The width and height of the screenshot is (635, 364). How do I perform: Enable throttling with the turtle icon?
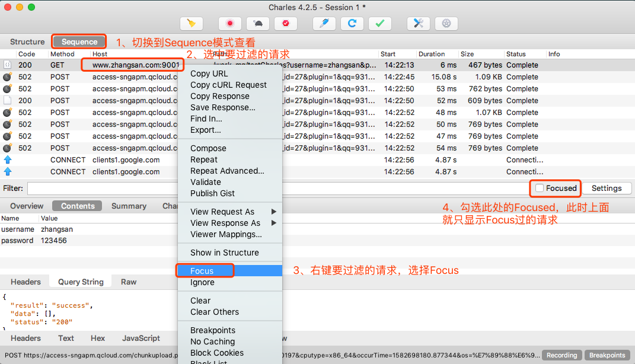[x=258, y=24]
